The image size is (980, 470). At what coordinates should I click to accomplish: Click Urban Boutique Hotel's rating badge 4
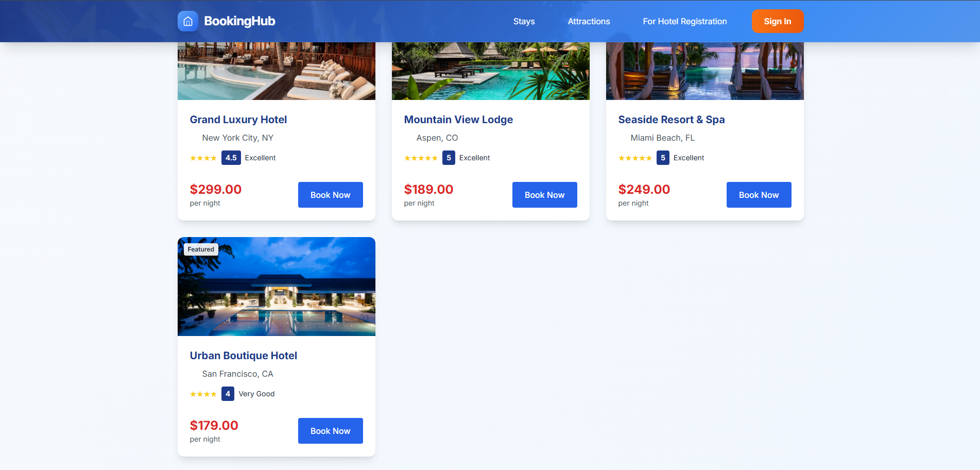[x=228, y=394]
